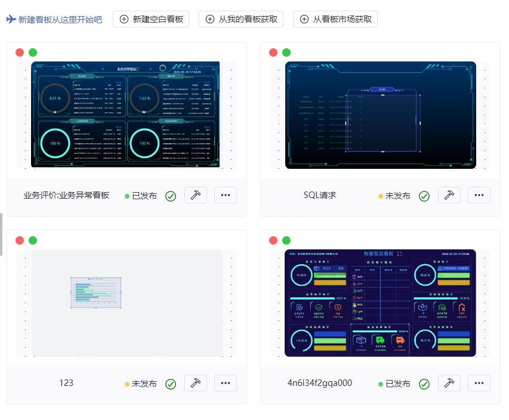Click the check-circle icon for SQL请求
Viewport: 509px width, 420px height.
pyautogui.click(x=424, y=196)
